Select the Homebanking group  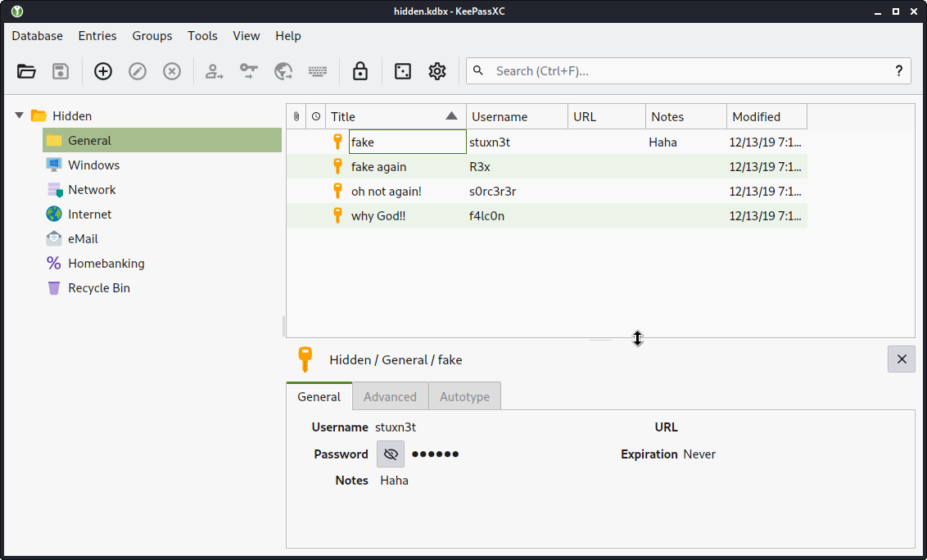[x=162, y=263]
